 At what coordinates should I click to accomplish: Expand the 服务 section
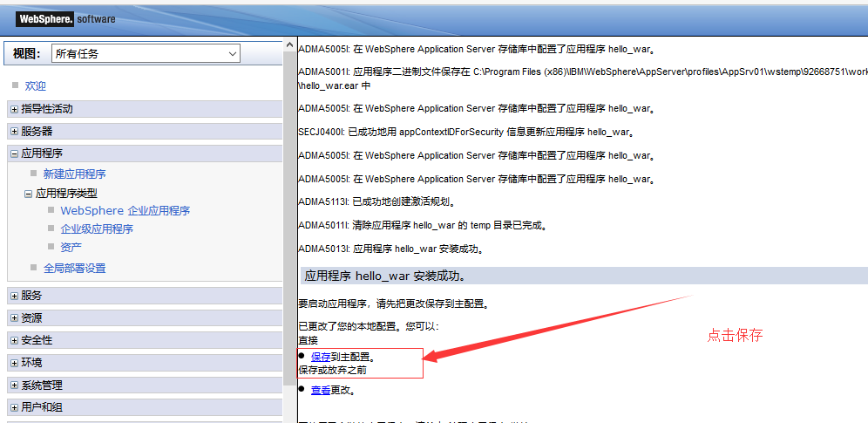(15, 296)
